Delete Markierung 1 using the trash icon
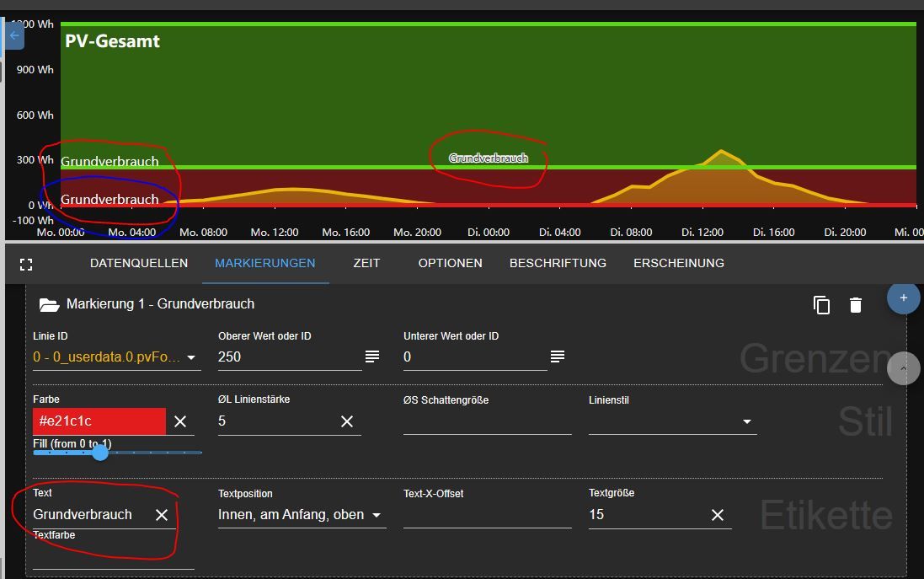 [x=856, y=305]
